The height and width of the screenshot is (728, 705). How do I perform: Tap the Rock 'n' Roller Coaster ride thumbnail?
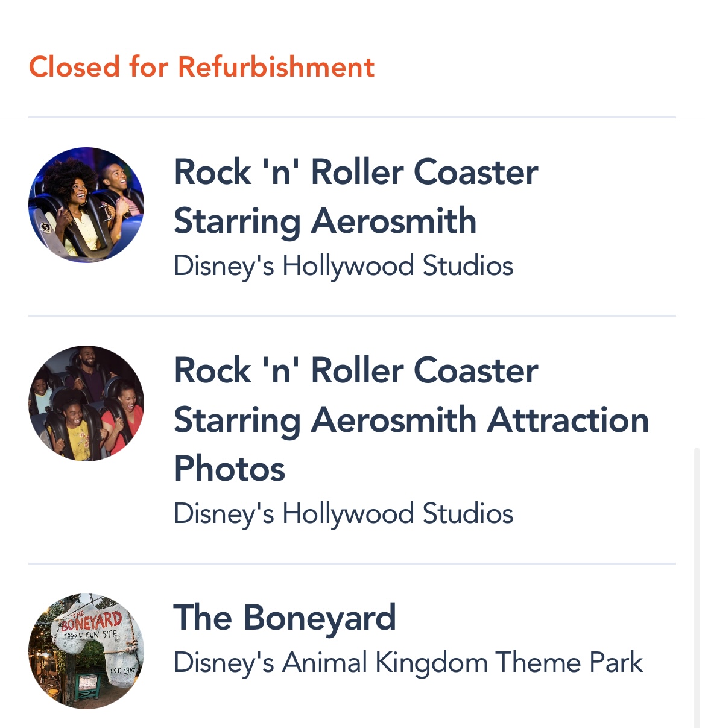click(x=86, y=204)
